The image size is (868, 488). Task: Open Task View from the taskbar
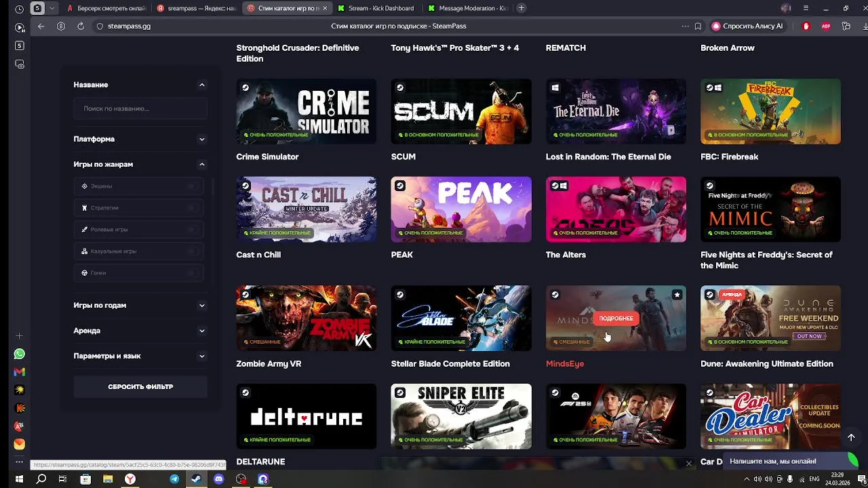(63, 479)
